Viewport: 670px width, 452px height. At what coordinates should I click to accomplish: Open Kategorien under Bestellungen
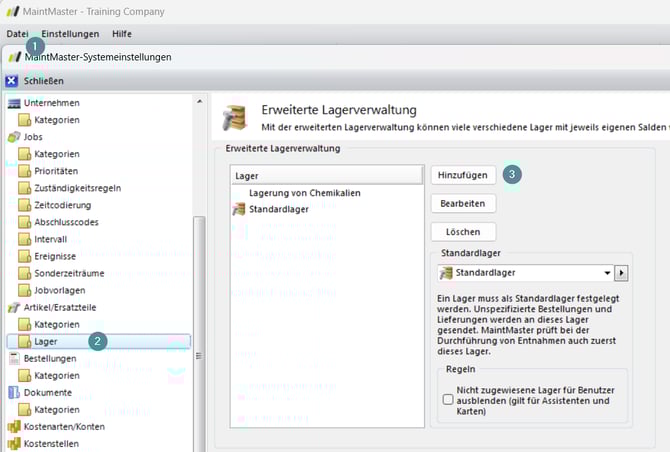[57, 376]
